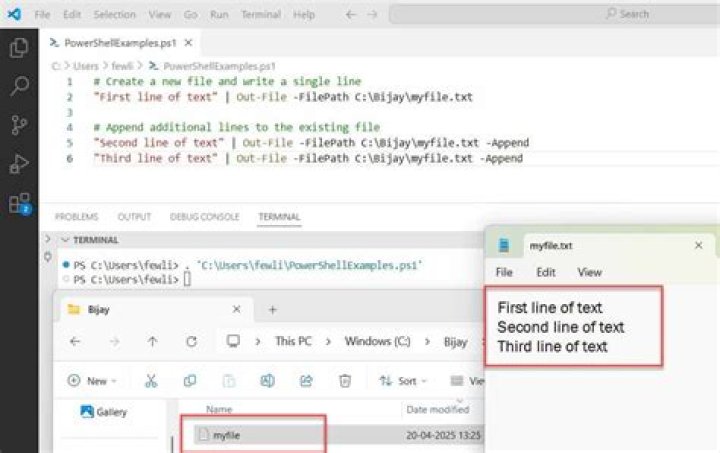Click the comment '# Append additional lines' line

click(236, 127)
